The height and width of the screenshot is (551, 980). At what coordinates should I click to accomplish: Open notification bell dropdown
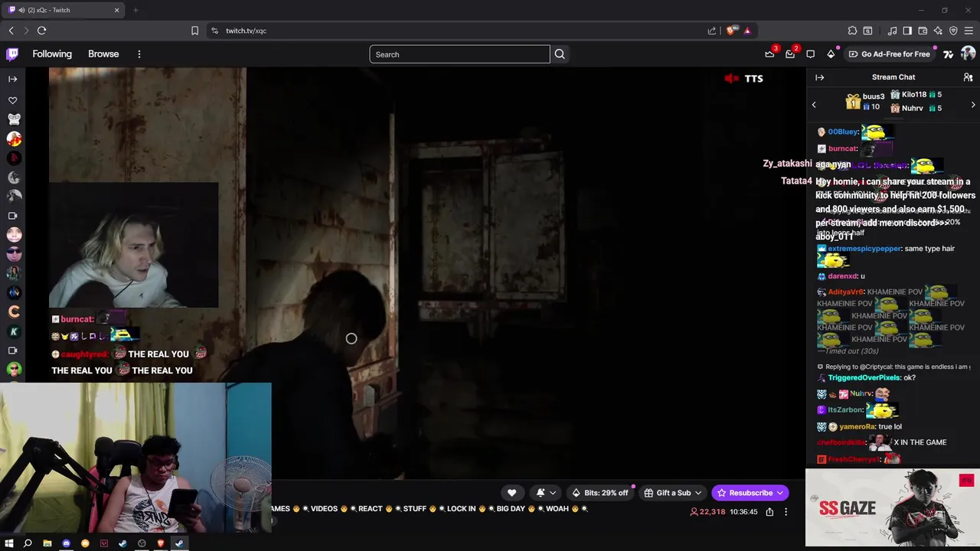pos(545,493)
